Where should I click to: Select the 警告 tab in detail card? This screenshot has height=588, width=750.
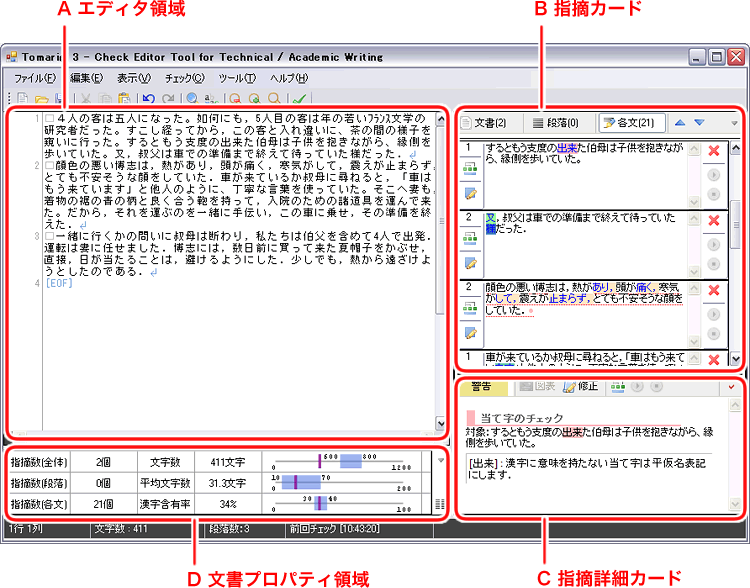[482, 387]
